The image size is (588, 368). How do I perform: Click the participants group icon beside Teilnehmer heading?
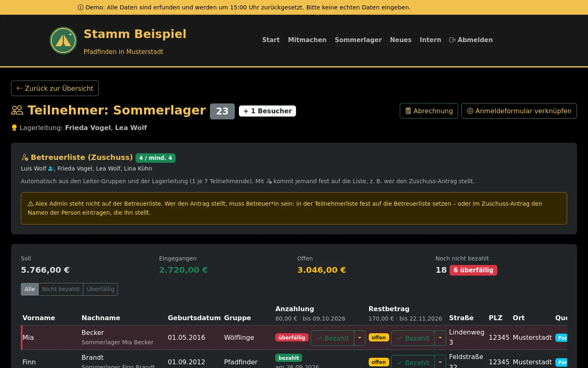pyautogui.click(x=17, y=110)
